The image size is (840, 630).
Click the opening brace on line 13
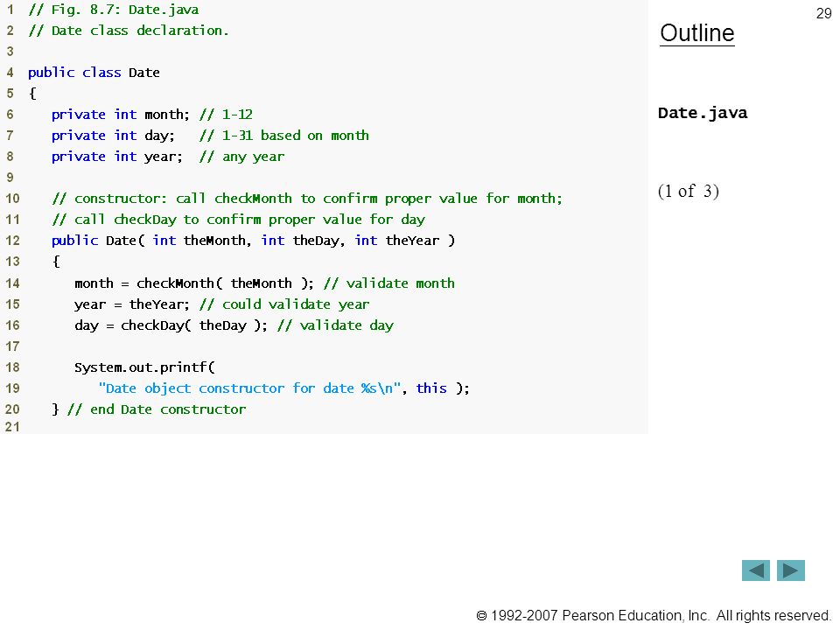56,262
